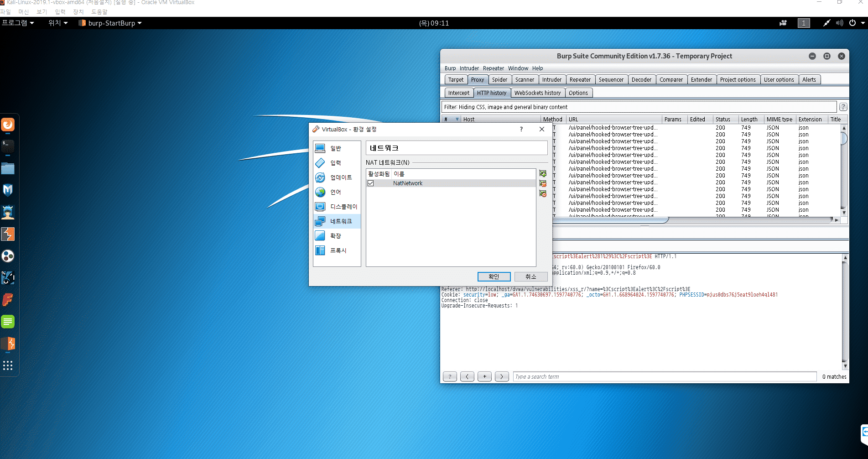Screen dimensions: 868x459
Task: Uncheck the NatNetwork enabled checkbox
Action: click(371, 183)
